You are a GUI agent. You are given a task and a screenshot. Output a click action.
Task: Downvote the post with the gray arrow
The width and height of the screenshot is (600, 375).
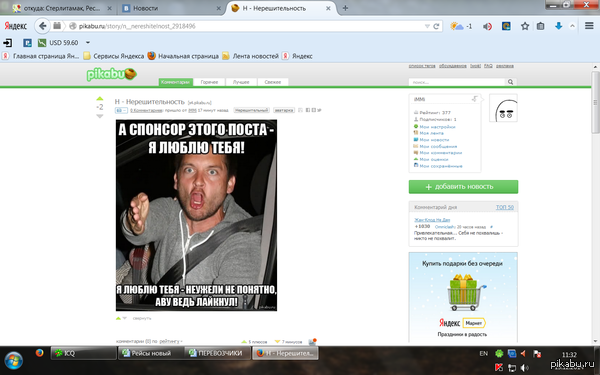click(x=99, y=116)
